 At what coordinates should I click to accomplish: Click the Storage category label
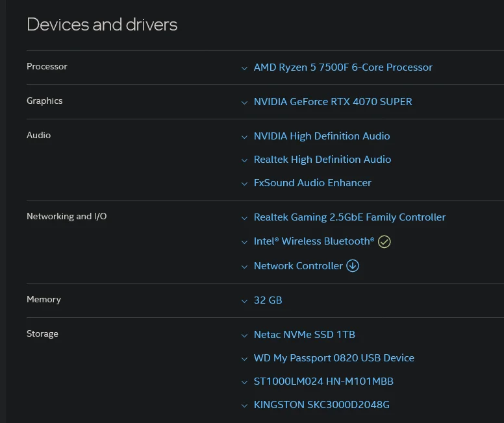pyautogui.click(x=42, y=333)
